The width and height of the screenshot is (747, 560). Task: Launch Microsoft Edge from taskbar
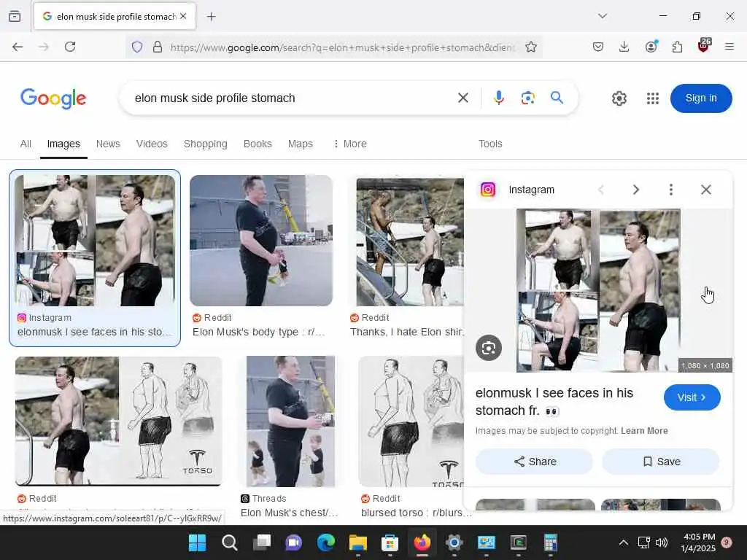pos(326,542)
